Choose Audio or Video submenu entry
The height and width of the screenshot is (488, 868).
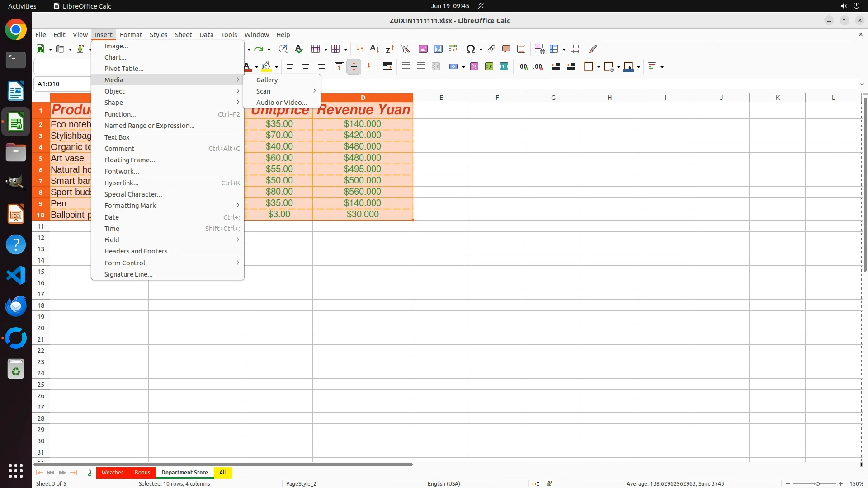click(281, 103)
